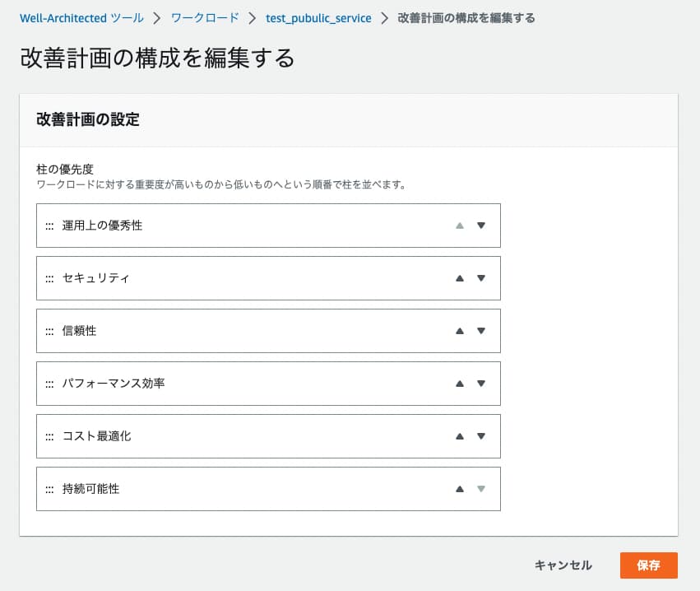
Task: Select the コスト最適化 pillar label
Action: click(x=96, y=436)
